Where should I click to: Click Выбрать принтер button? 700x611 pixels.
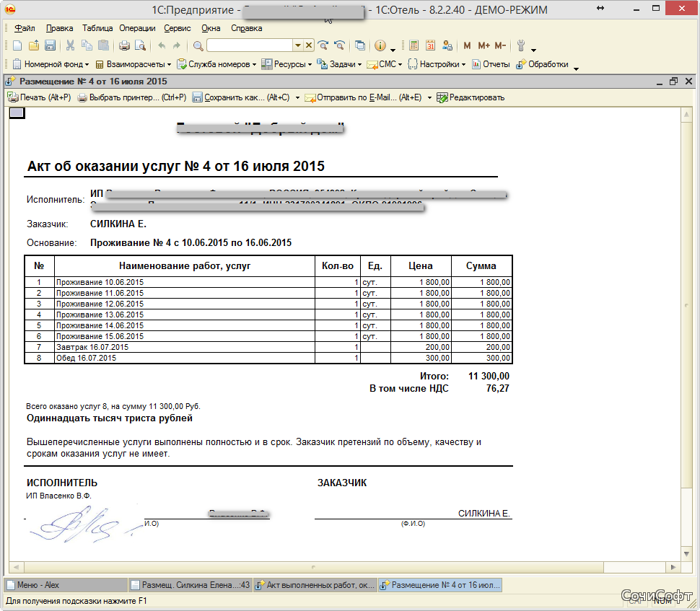coord(131,97)
